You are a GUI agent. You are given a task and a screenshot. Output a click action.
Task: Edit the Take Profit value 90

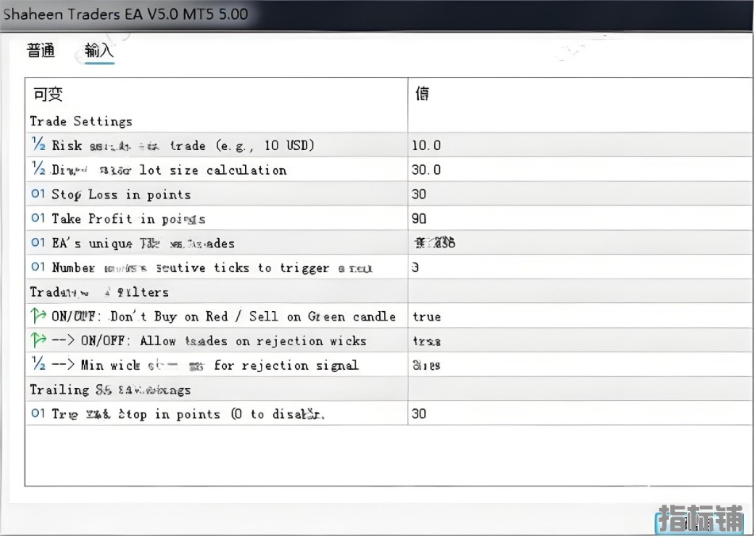point(419,219)
